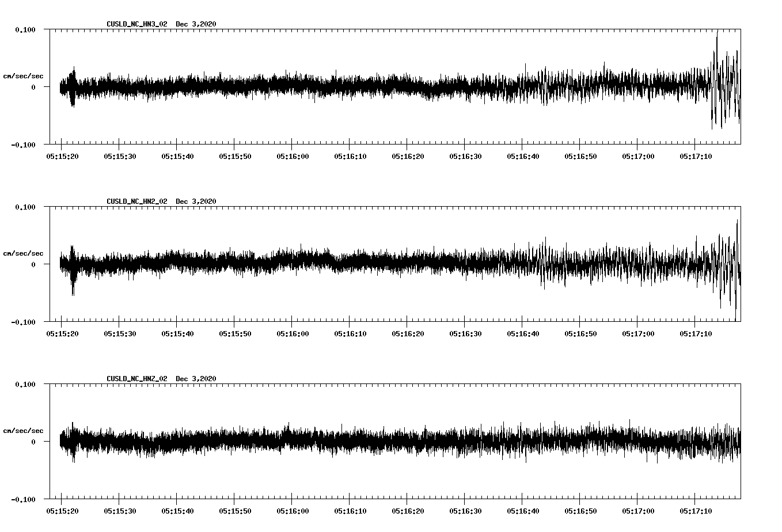Select the 05:16:40 time tick on top axis

[x=522, y=155]
